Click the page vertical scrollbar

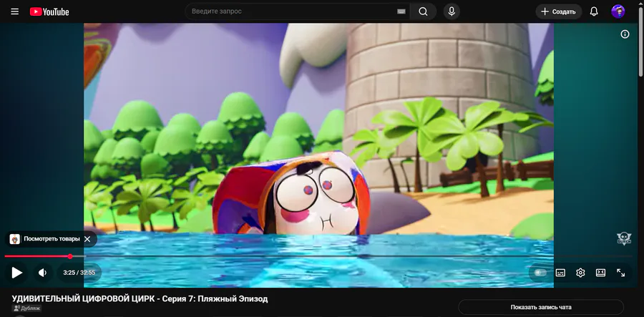(641, 41)
